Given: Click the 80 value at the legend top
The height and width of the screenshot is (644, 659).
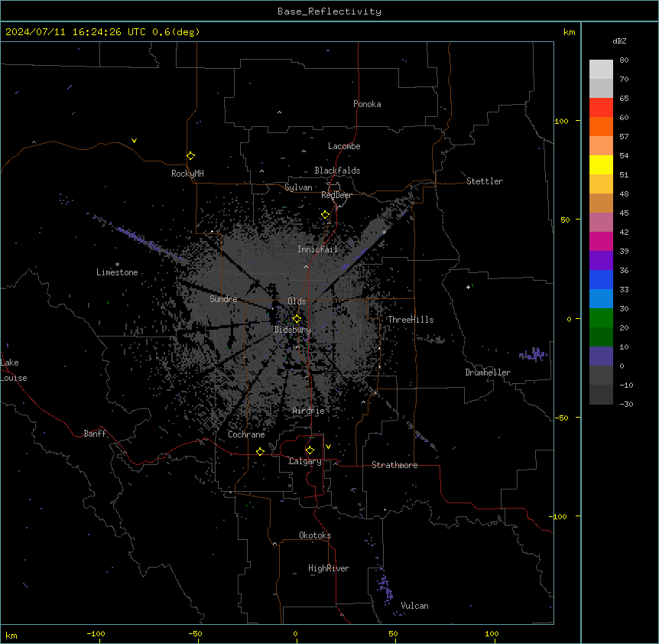Looking at the screenshot, I should 624,60.
